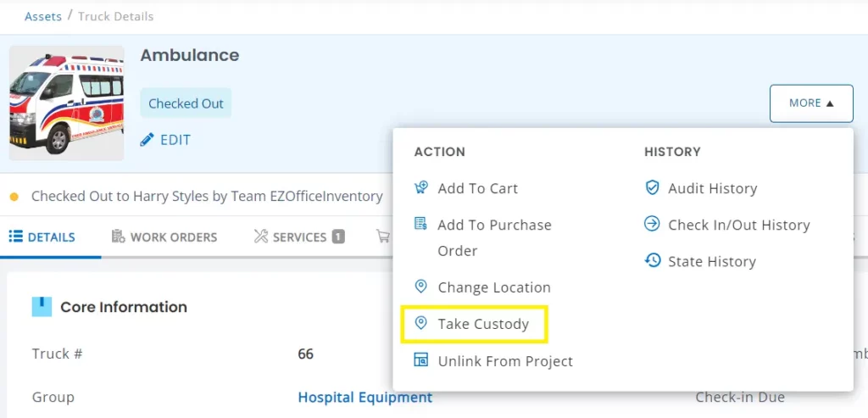Click the Add To Cart cart icon
Screen dimensions: 868x418
coord(420,188)
